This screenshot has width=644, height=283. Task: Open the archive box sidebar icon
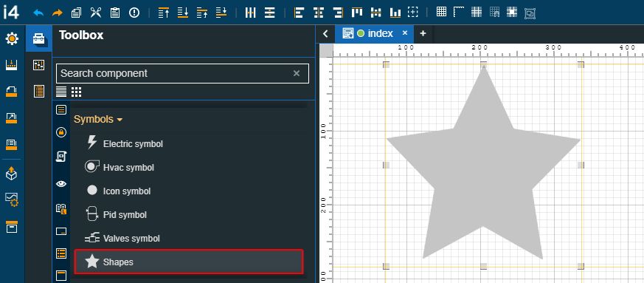[12, 227]
